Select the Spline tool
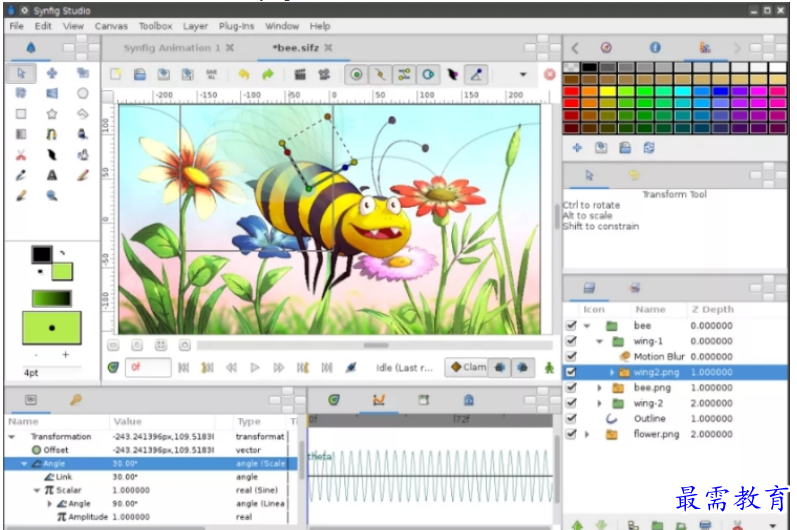 point(52,134)
